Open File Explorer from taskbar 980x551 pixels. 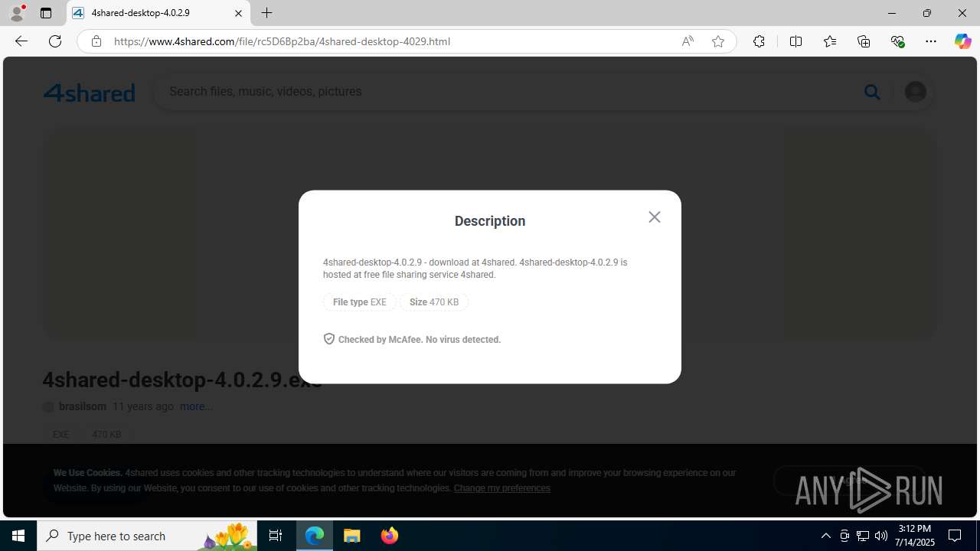(x=352, y=536)
